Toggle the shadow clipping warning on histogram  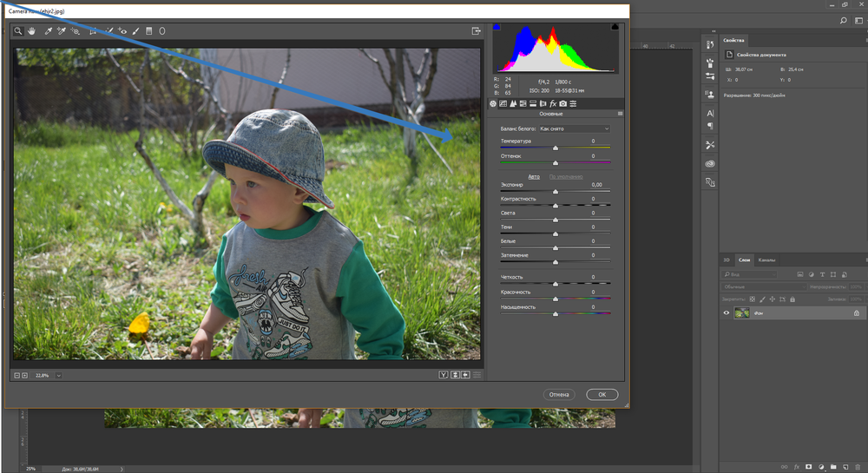[x=496, y=28]
